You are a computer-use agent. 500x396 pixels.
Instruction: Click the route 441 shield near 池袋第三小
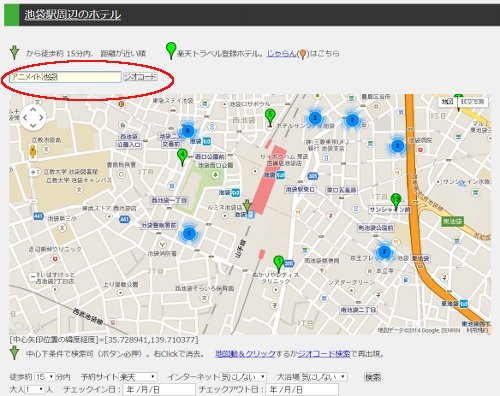(38, 216)
